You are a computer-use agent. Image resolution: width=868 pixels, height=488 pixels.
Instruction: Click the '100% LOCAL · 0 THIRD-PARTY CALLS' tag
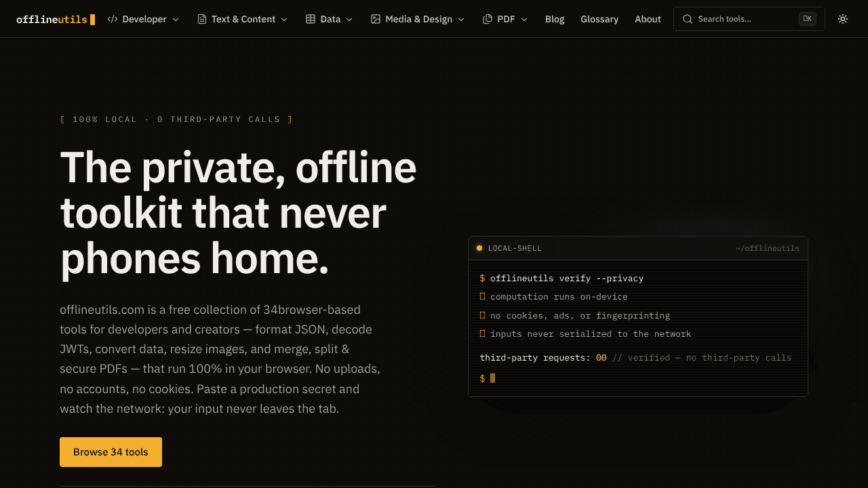[176, 119]
